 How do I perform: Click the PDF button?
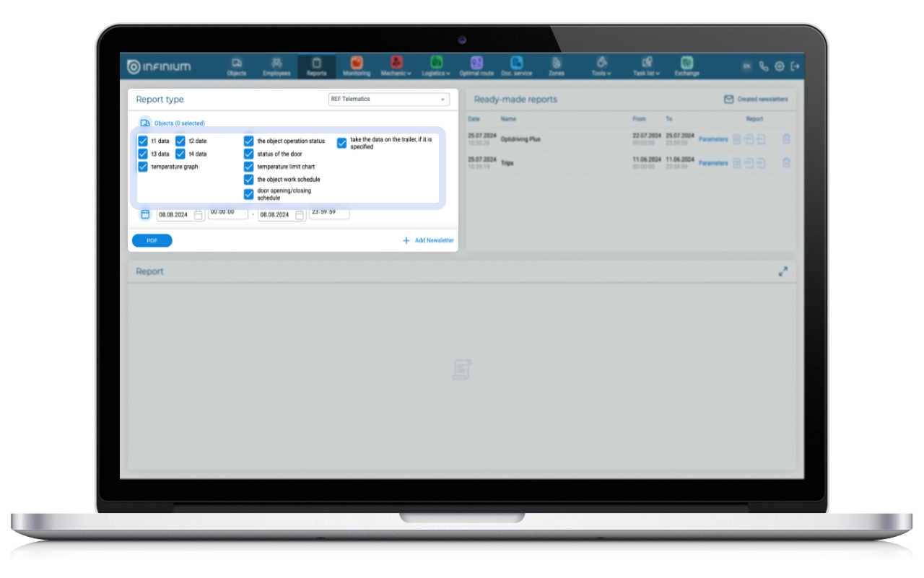coord(152,240)
